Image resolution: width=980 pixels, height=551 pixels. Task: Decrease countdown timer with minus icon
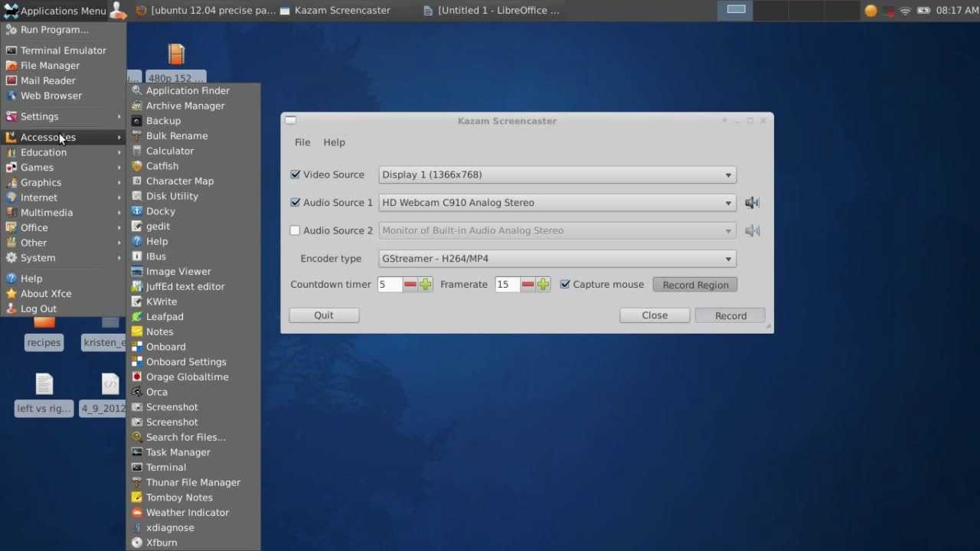click(410, 285)
